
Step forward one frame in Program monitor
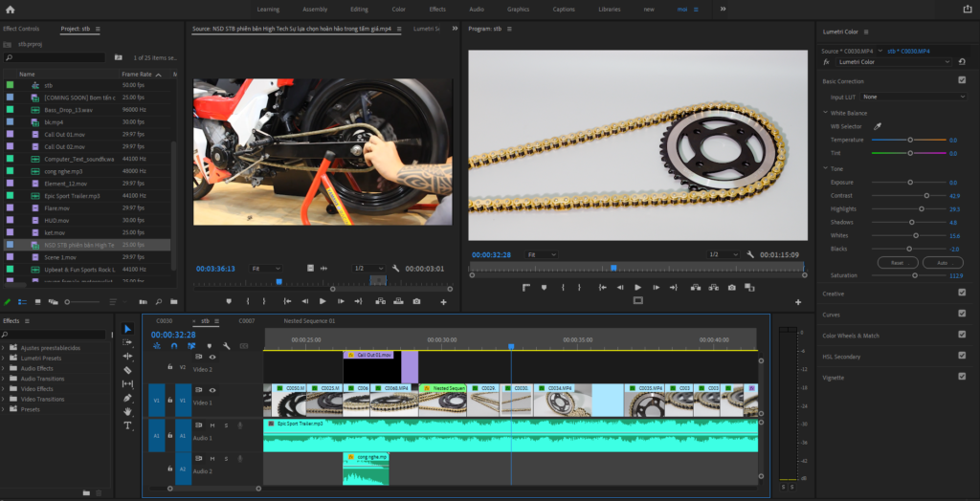(x=656, y=288)
